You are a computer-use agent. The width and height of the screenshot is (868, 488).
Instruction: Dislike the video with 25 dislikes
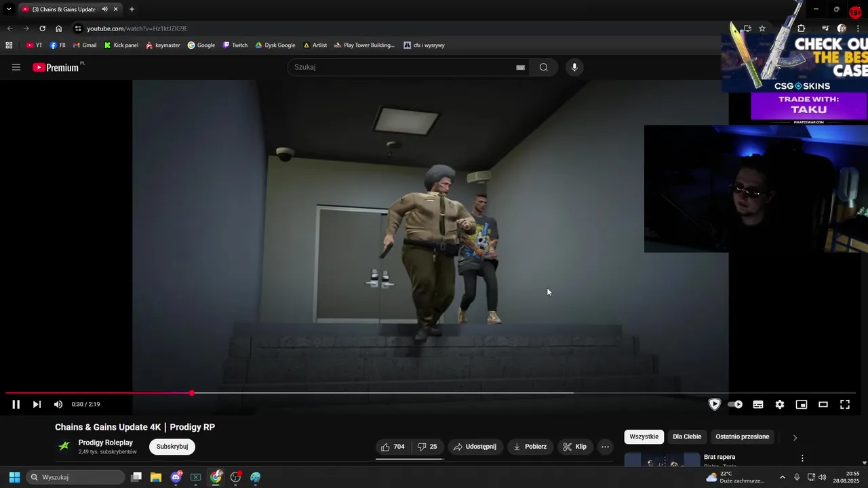427,447
